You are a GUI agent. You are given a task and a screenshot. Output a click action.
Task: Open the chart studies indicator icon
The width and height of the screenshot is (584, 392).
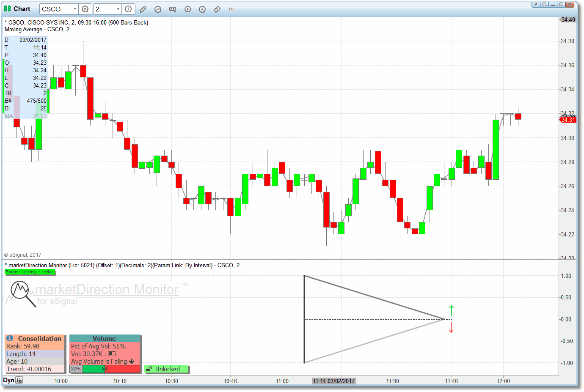click(x=158, y=9)
